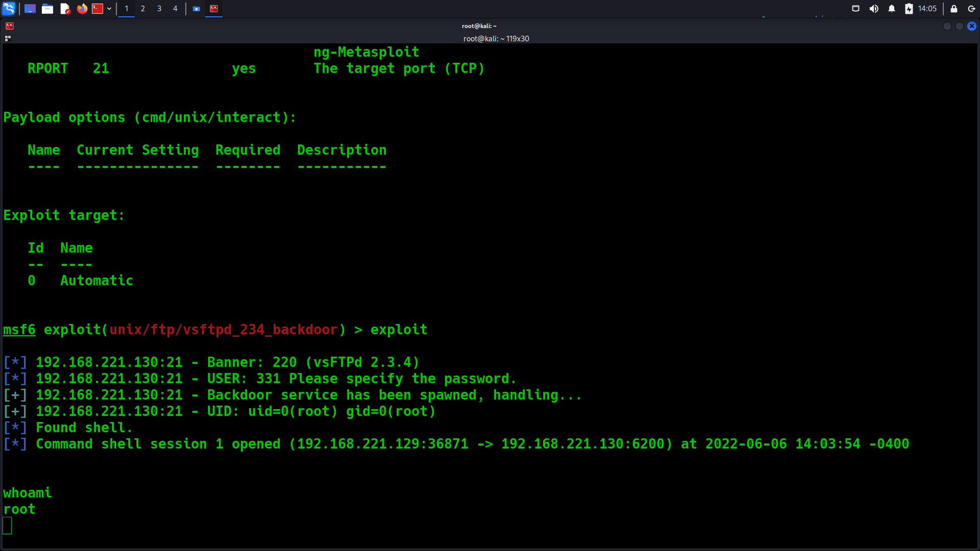Click the log out icon
The image size is (980, 551).
971,9
